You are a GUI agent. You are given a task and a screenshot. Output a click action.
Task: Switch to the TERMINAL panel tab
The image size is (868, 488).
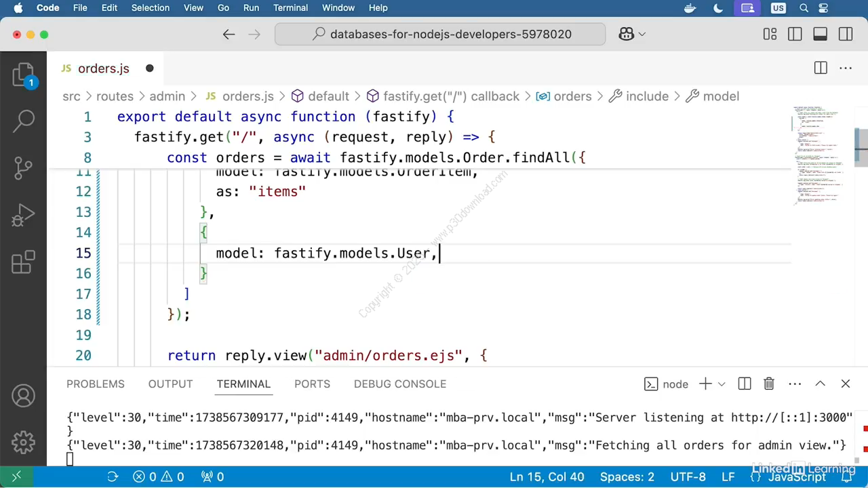(x=243, y=384)
